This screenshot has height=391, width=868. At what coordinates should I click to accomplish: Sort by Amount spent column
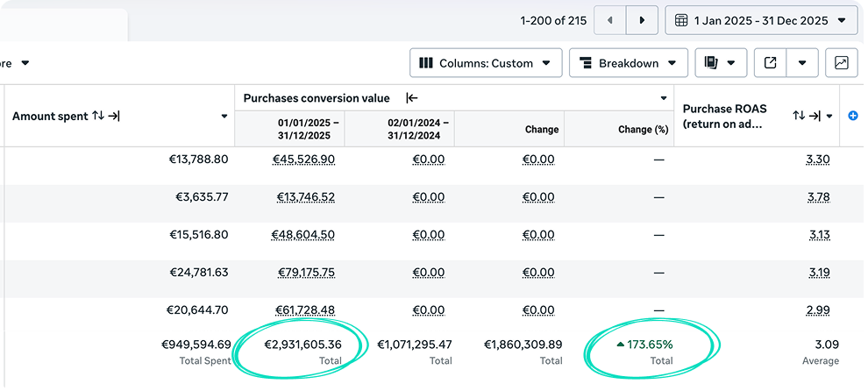[x=98, y=116]
